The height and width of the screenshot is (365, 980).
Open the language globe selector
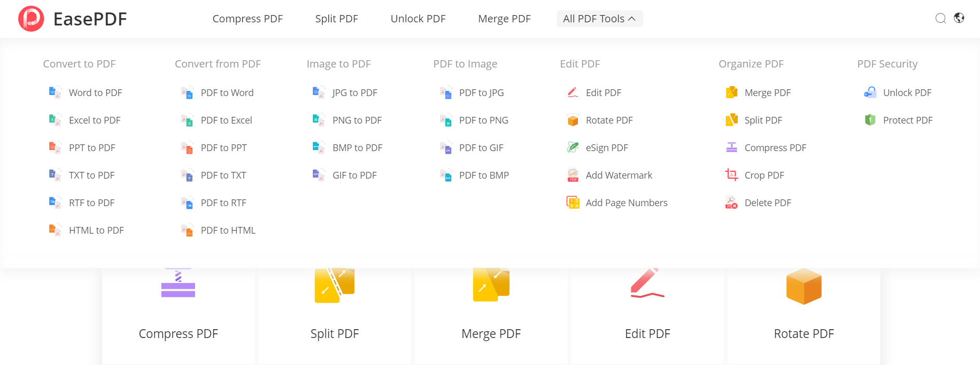point(959,18)
